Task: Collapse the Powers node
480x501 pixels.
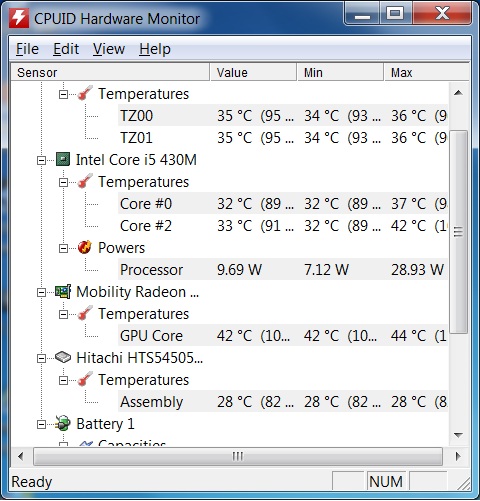Action: (63, 248)
